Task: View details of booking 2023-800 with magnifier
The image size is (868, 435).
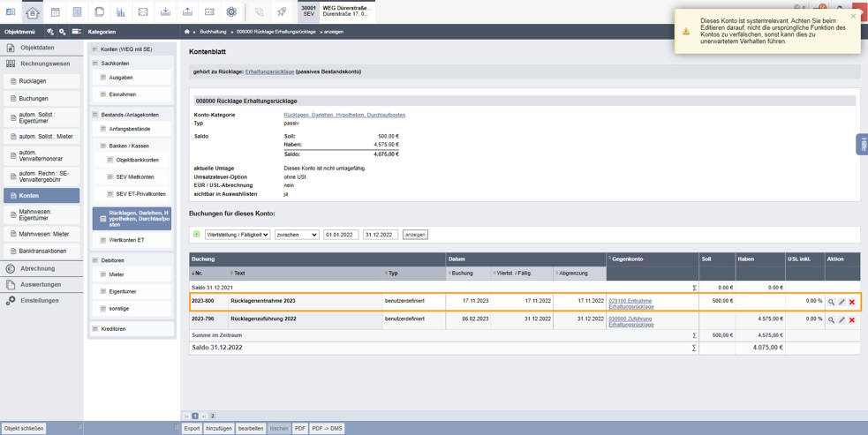Action: pos(831,302)
